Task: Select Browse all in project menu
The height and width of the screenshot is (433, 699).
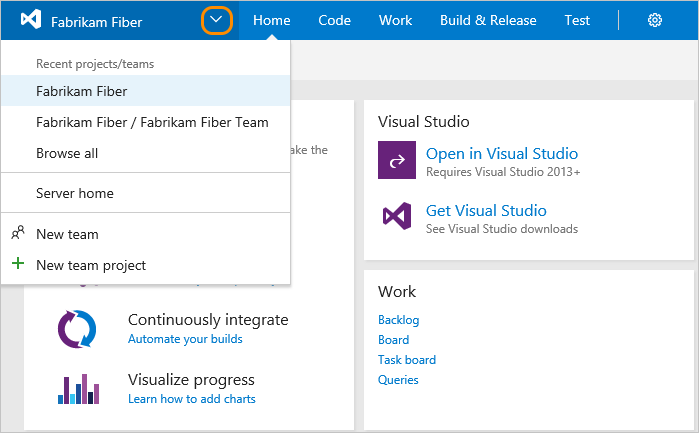Action: click(x=67, y=153)
